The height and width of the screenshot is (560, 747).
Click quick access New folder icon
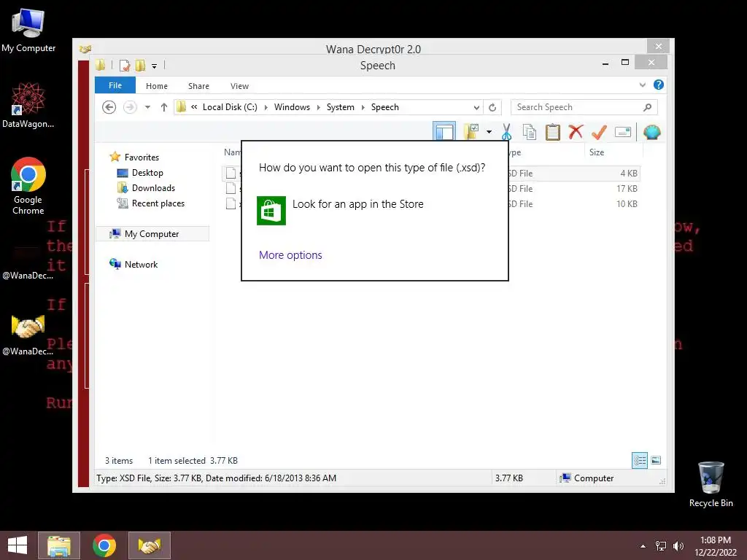140,65
